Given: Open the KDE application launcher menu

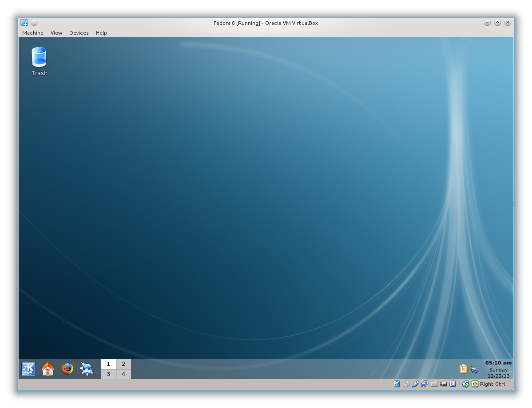Looking at the screenshot, I should point(28,369).
